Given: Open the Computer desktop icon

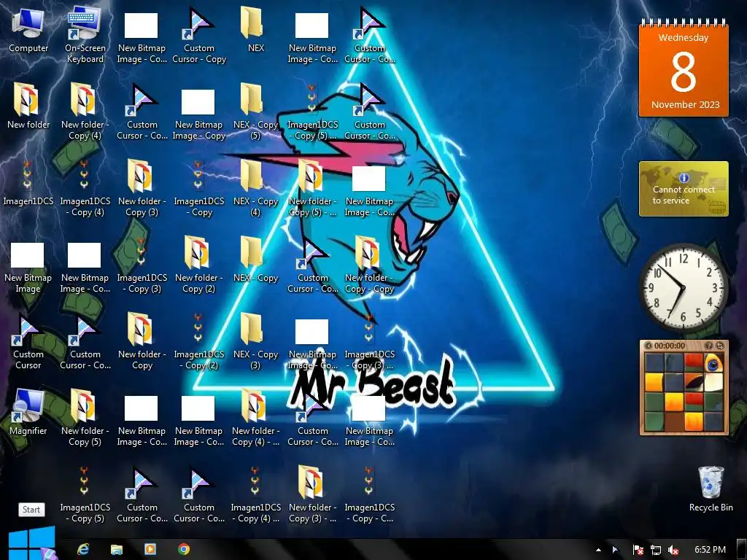Looking at the screenshot, I should click(28, 31).
